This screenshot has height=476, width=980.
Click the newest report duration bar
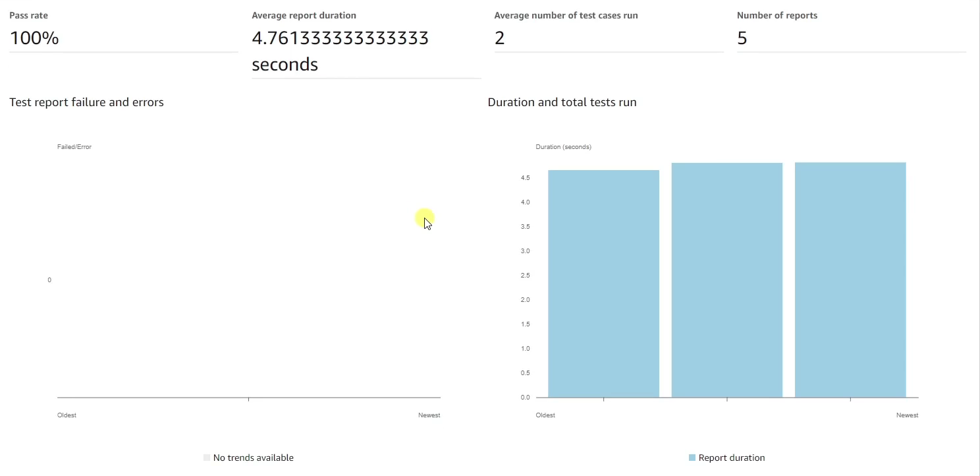pyautogui.click(x=850, y=280)
